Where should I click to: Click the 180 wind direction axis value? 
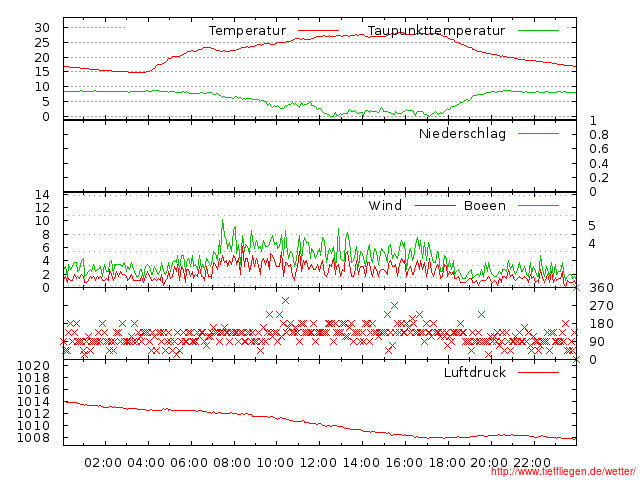pos(601,324)
